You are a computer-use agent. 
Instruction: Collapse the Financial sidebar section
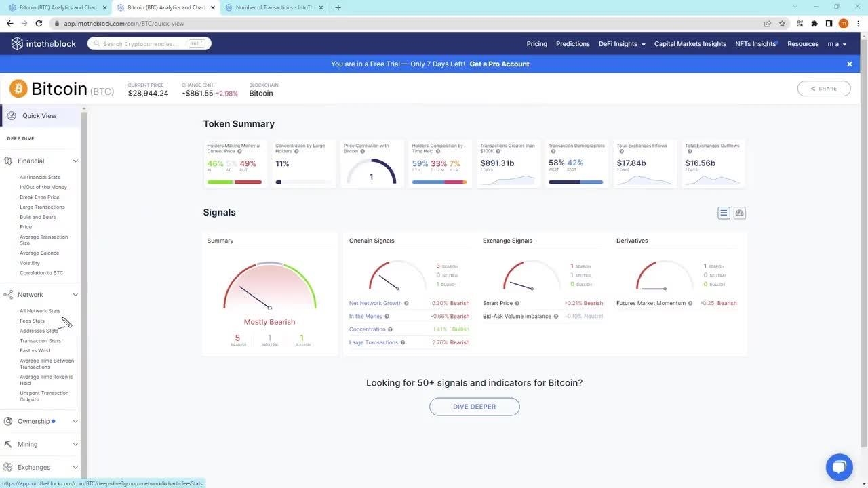(75, 161)
